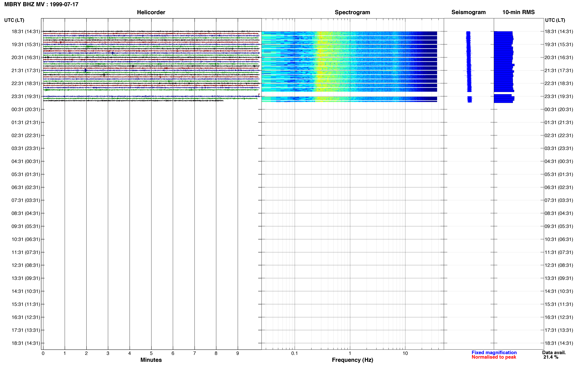Click left time label '12:31 (08:31)'
This screenshot has width=588, height=368.
26,265
